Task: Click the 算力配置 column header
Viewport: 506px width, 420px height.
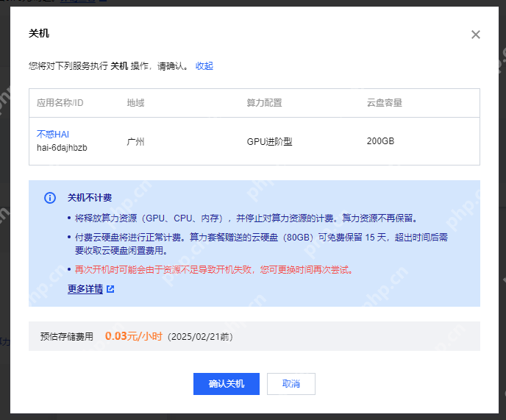Action: point(264,103)
